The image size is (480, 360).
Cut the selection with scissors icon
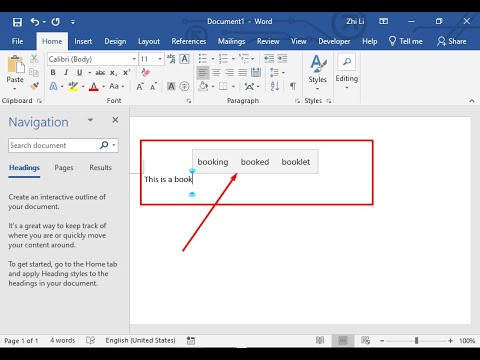click(x=34, y=59)
